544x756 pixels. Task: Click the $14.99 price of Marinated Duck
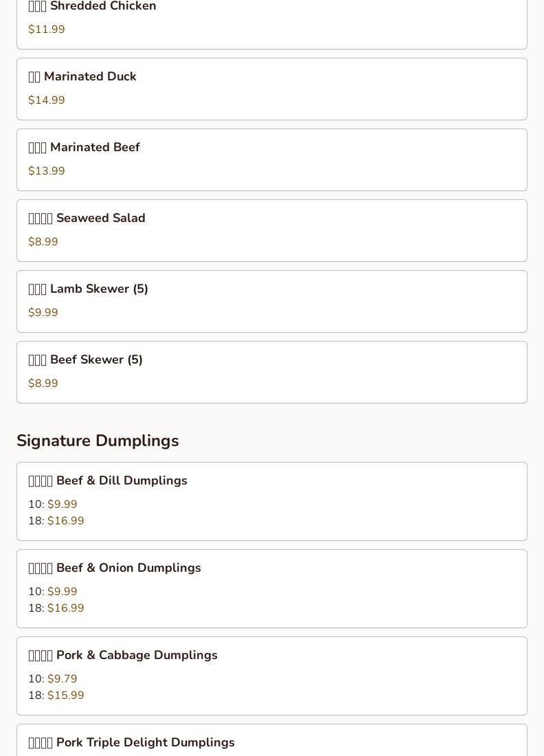46,100
